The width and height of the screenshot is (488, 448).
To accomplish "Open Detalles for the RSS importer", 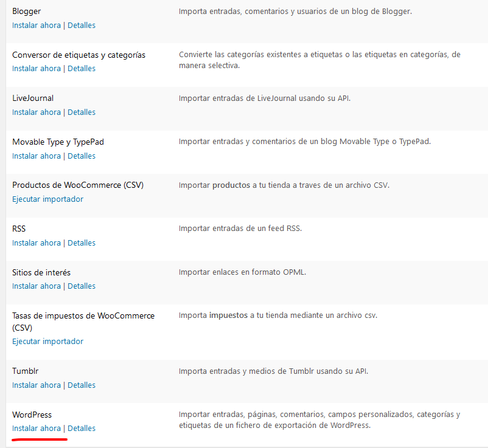I will [82, 243].
